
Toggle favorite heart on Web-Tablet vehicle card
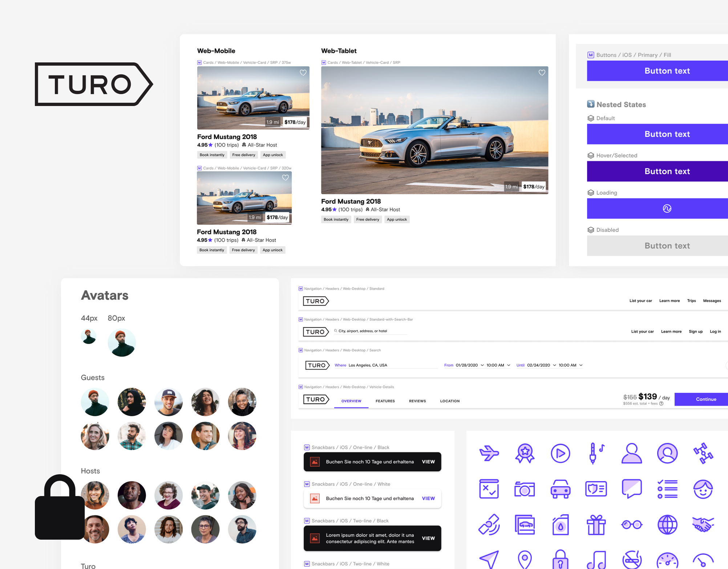[x=542, y=73]
